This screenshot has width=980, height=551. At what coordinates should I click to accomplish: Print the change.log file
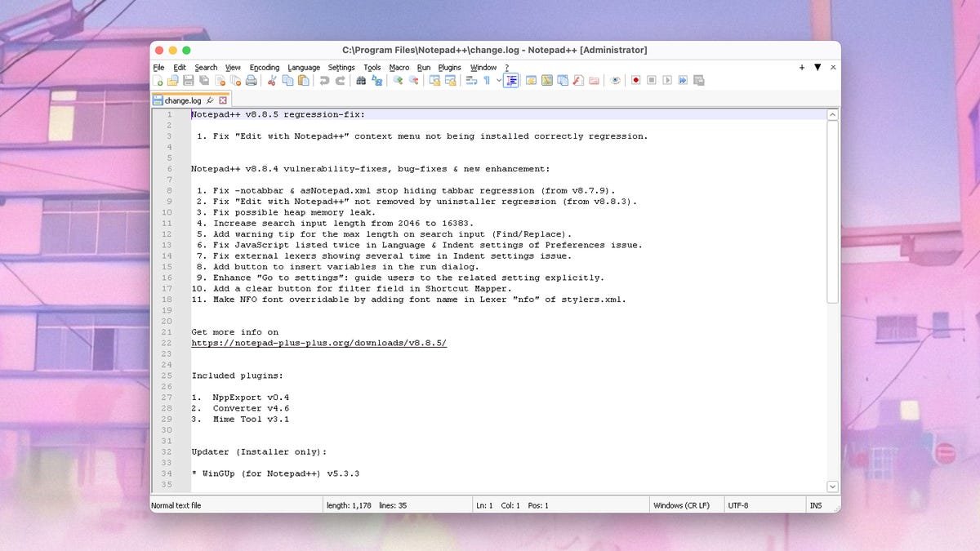coord(253,80)
